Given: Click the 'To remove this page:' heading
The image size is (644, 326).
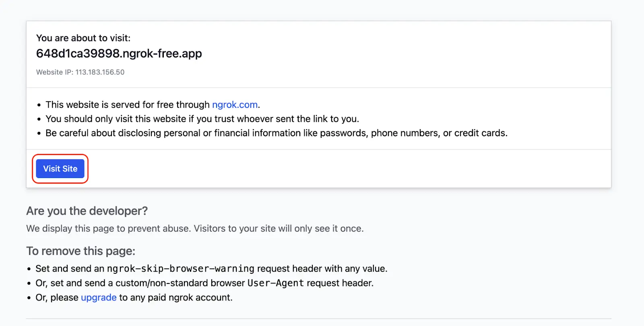Looking at the screenshot, I should tap(81, 251).
